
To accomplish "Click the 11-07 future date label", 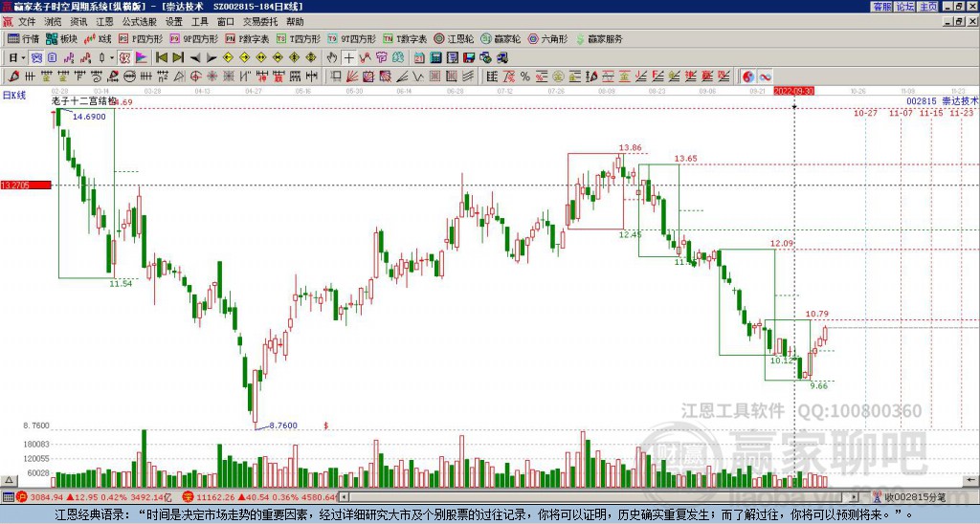I will (901, 113).
